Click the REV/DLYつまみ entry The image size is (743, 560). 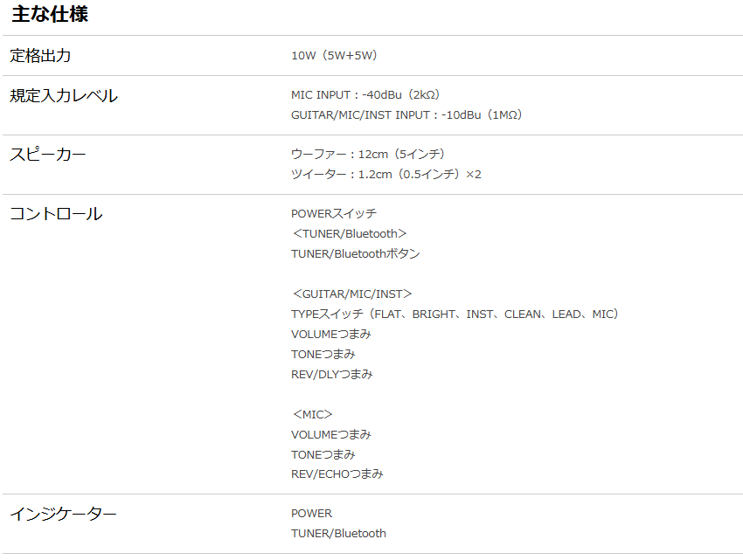[x=332, y=374]
